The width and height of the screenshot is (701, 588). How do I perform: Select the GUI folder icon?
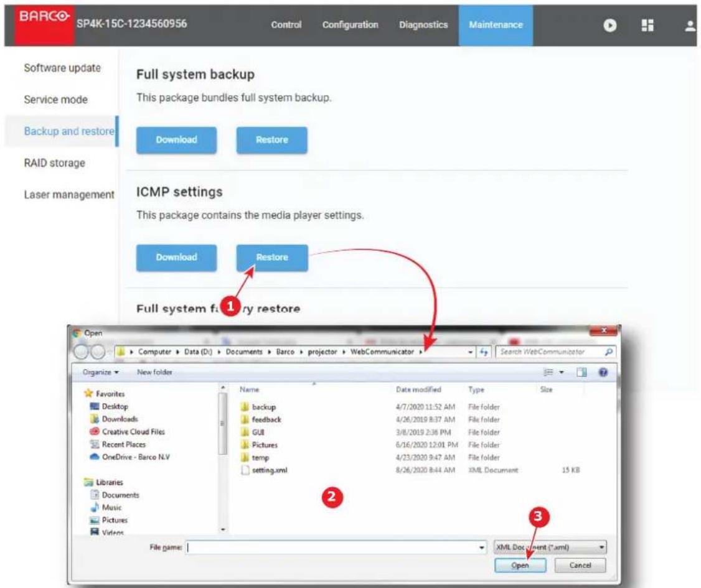pyautogui.click(x=245, y=432)
